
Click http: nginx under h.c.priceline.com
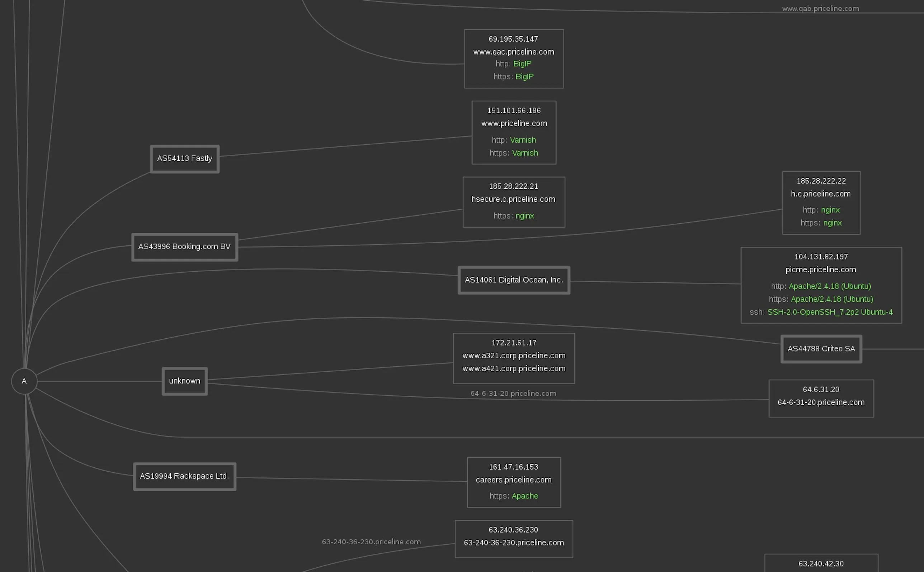[821, 210]
